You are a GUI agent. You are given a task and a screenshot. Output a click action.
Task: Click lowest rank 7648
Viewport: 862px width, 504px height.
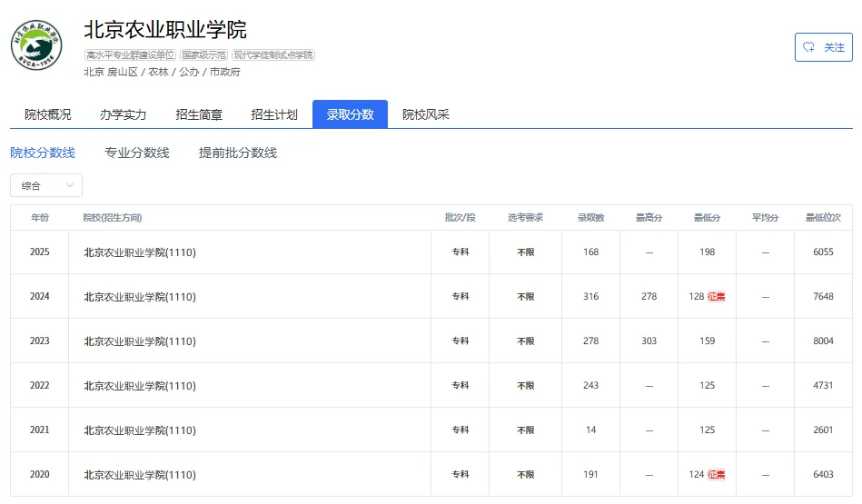coord(824,296)
